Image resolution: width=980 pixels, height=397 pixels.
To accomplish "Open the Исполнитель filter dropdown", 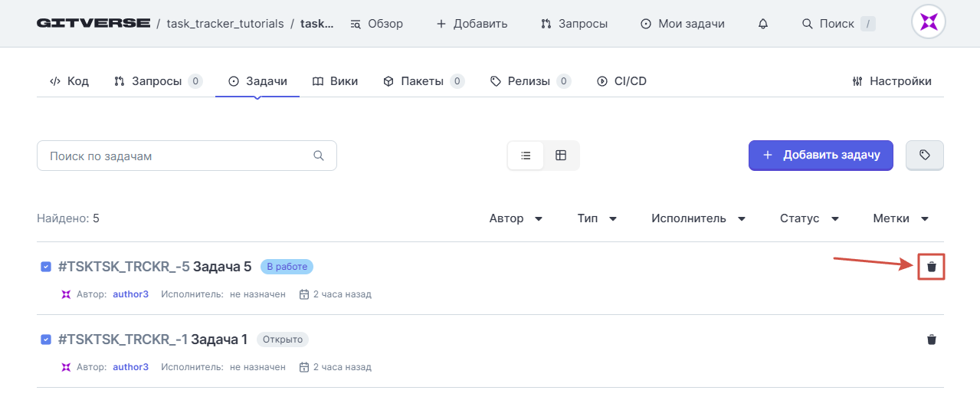I will click(x=699, y=218).
